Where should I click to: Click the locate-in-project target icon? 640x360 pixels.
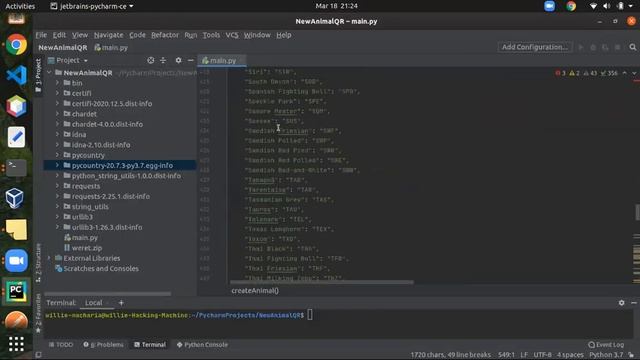(x=151, y=60)
